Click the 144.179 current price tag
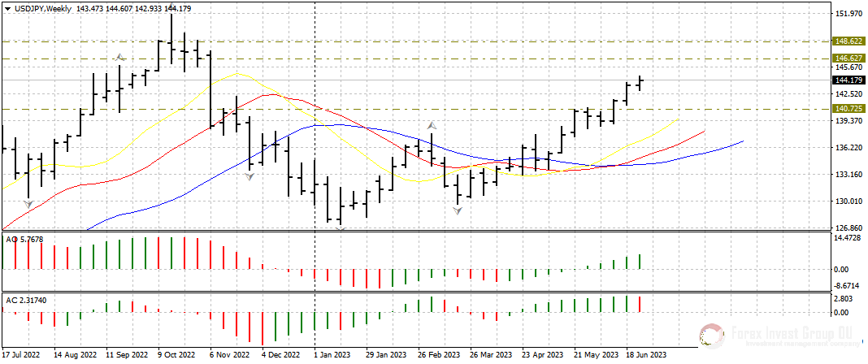 [848, 80]
